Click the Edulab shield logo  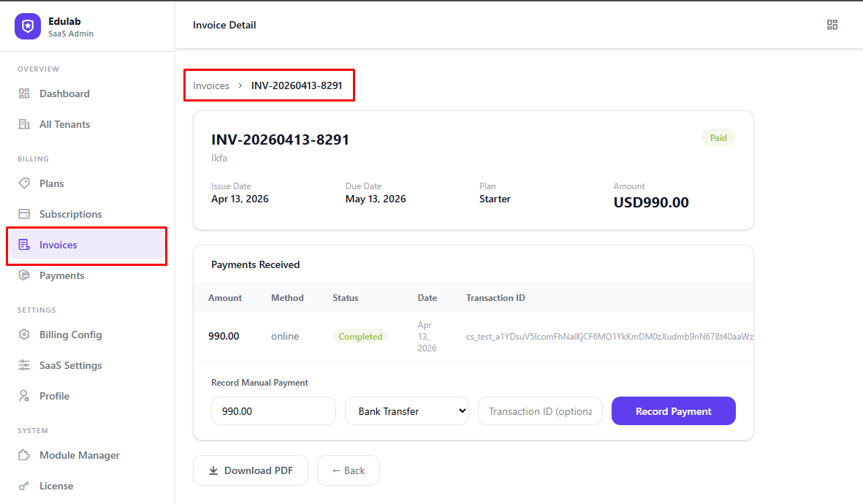pos(26,26)
